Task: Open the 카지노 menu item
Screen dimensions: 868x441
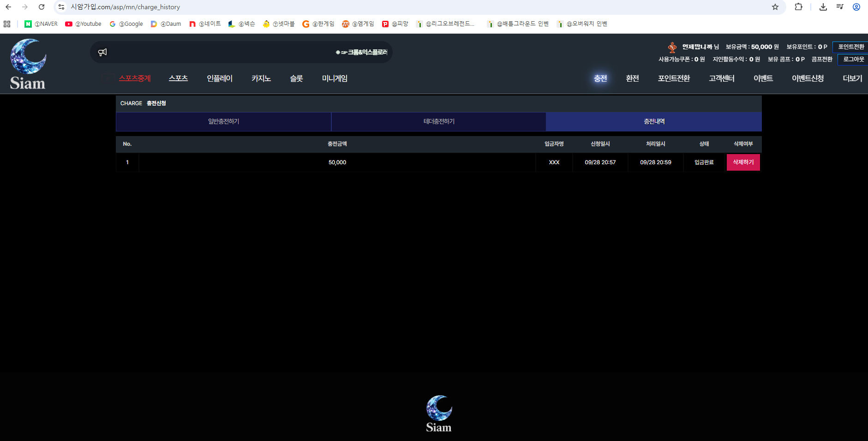Action: point(261,78)
